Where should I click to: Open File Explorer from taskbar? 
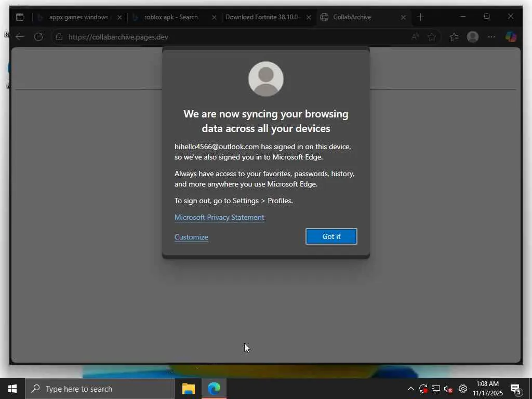(188, 389)
